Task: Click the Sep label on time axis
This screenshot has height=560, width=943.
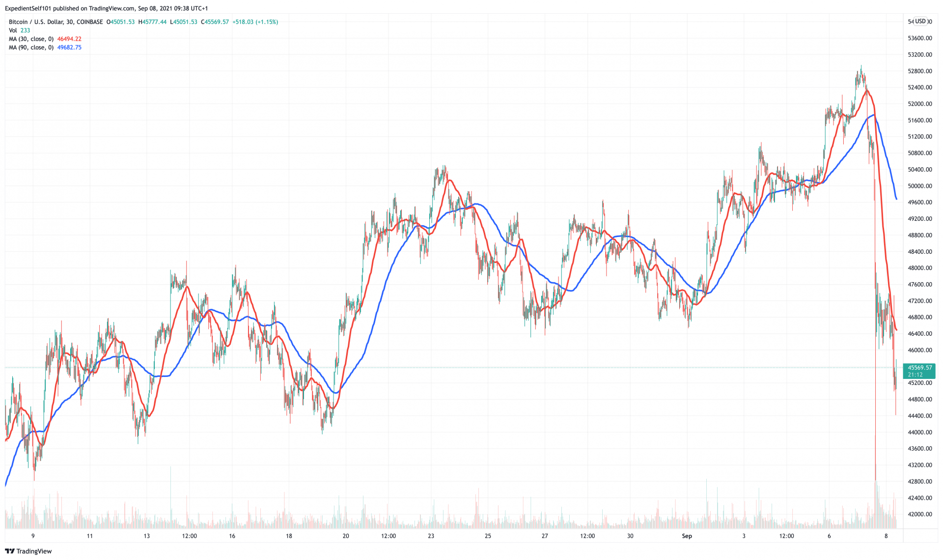Action: (687, 536)
